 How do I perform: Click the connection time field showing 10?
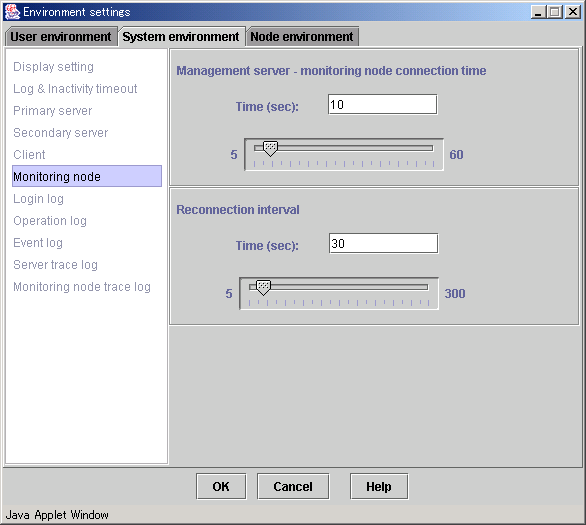click(382, 105)
